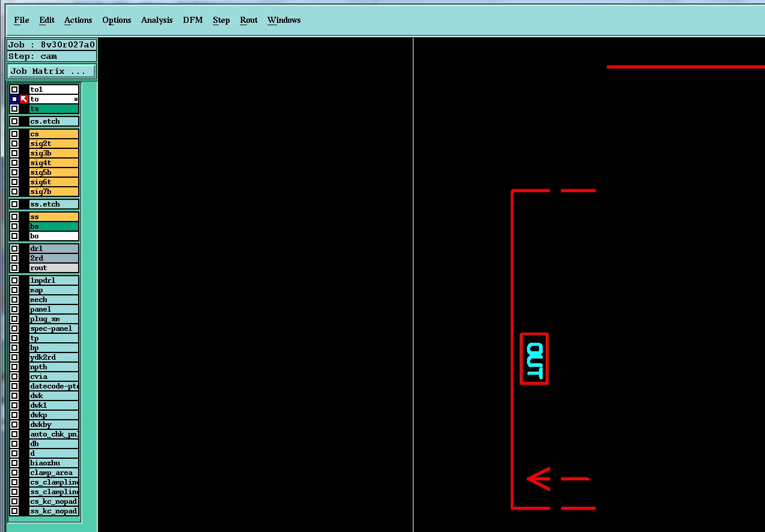Screen dimensions: 765x532
Task: Click the auto_chk_pnl layer name
Action: 54,434
